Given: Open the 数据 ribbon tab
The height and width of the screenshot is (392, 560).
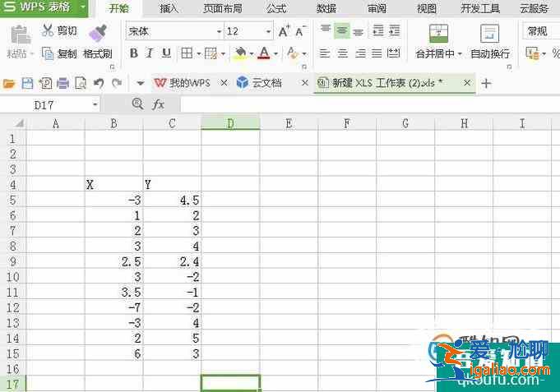Looking at the screenshot, I should [x=326, y=8].
